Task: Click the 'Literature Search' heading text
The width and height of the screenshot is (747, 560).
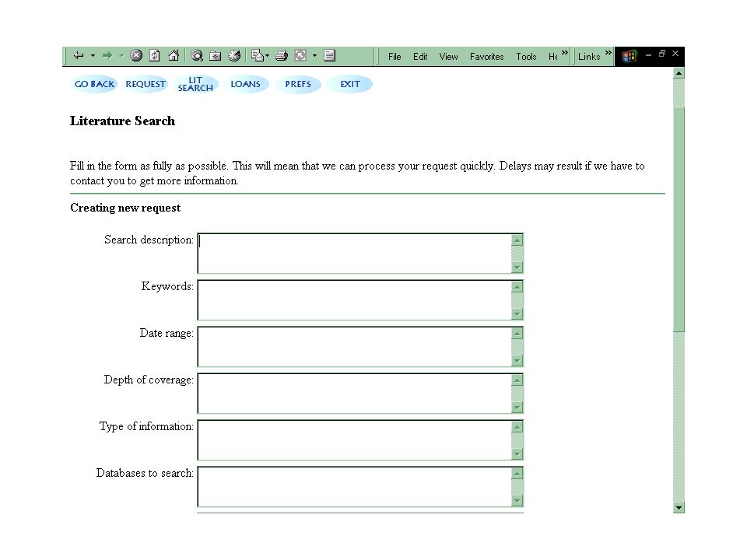Action: [x=122, y=121]
